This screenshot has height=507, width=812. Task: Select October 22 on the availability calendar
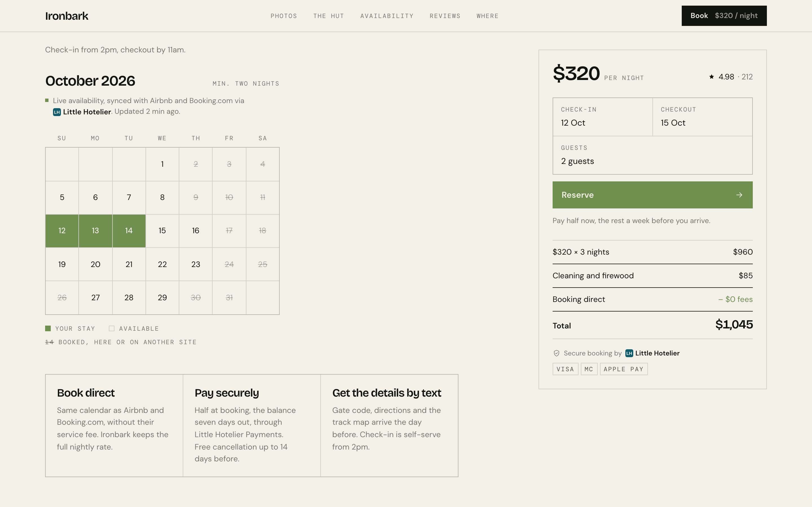click(x=162, y=264)
